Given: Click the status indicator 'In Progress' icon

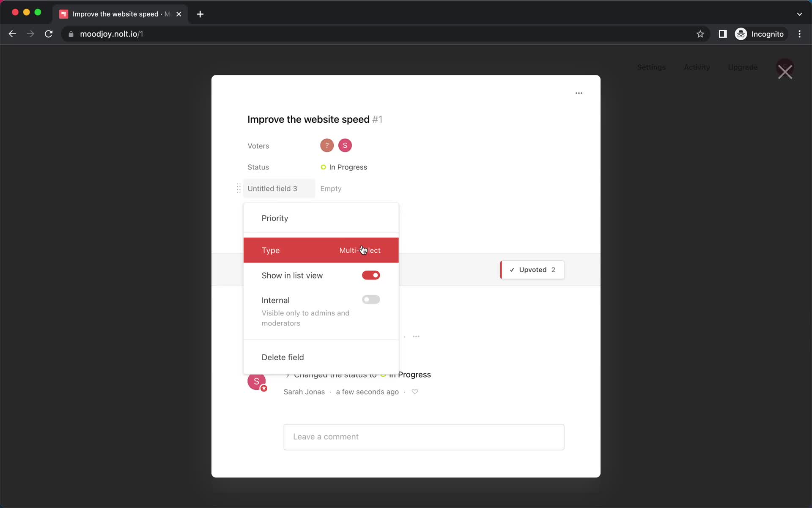Looking at the screenshot, I should [x=323, y=167].
